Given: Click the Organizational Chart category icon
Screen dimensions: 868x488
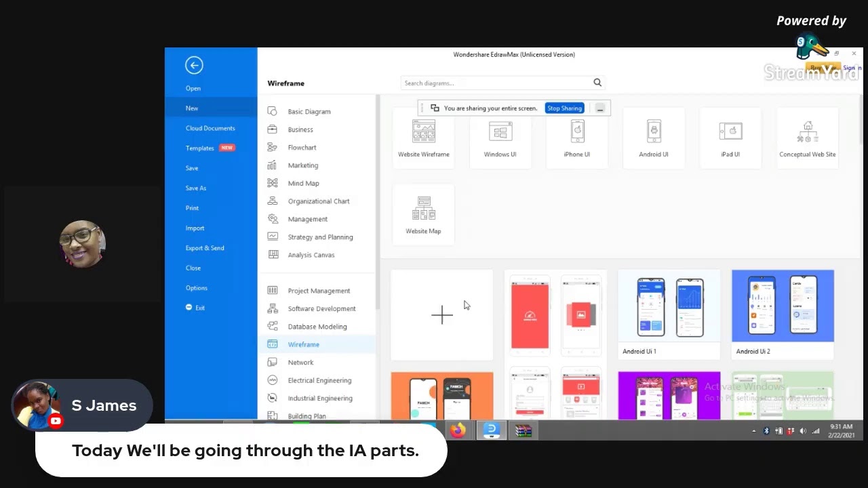Looking at the screenshot, I should [273, 201].
